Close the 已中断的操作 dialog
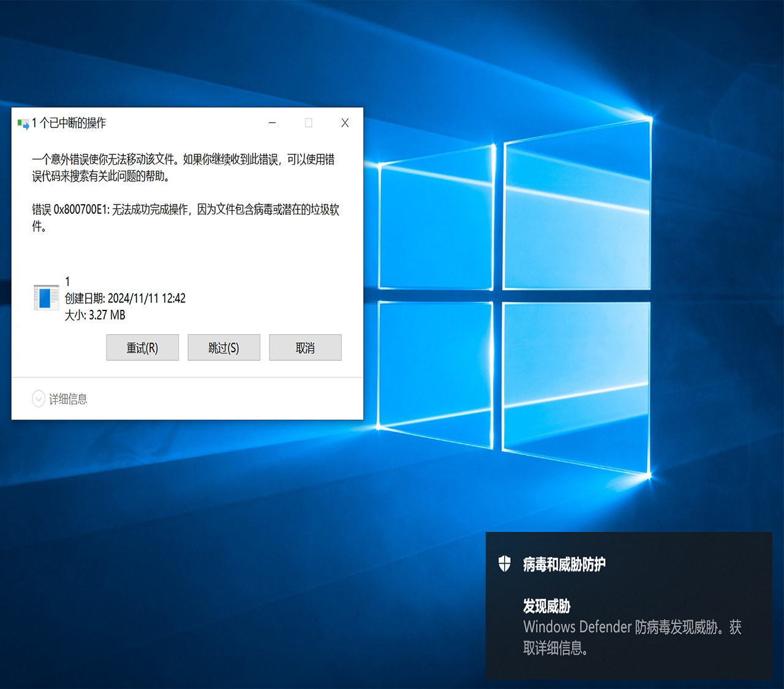This screenshot has width=784, height=689. click(345, 122)
